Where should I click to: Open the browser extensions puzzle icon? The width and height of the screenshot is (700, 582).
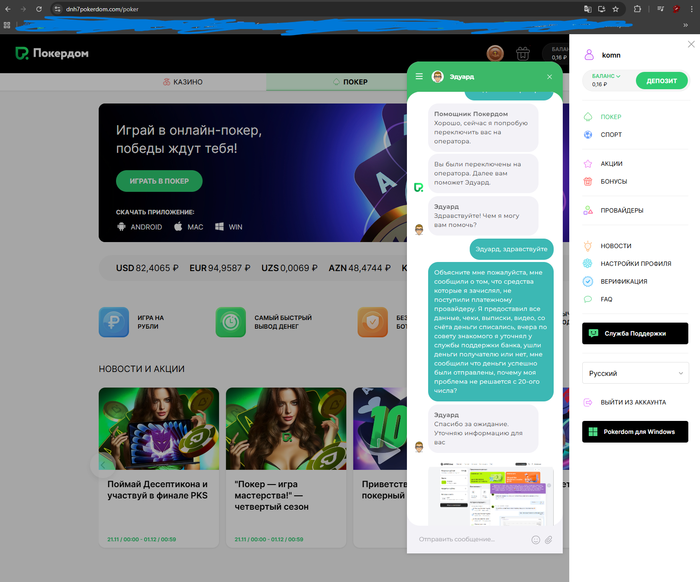pos(638,9)
